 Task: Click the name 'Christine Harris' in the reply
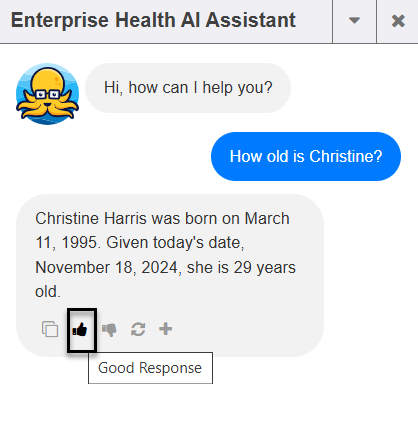(91, 219)
